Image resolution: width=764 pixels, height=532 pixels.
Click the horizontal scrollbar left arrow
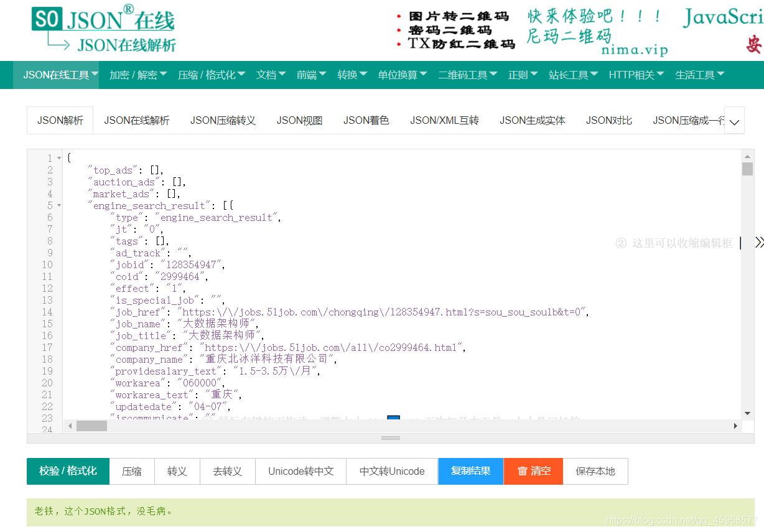(70, 426)
